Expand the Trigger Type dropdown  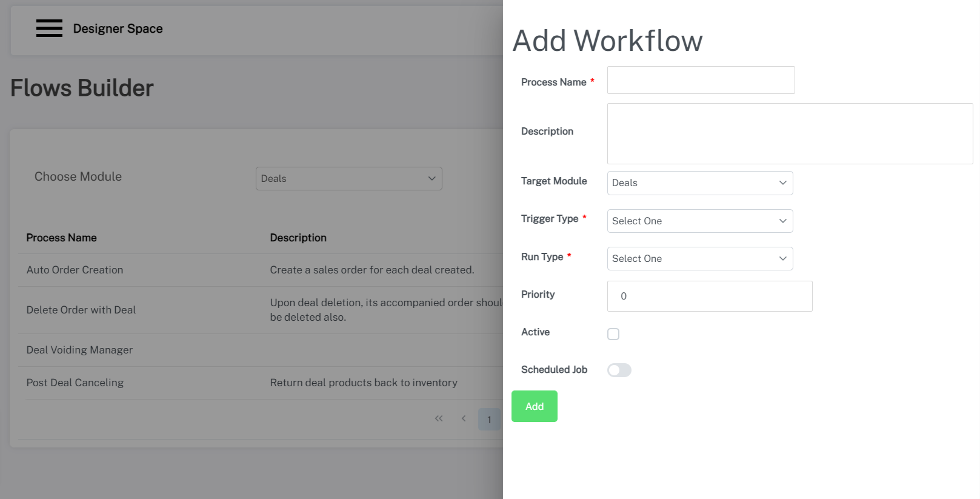[699, 221]
